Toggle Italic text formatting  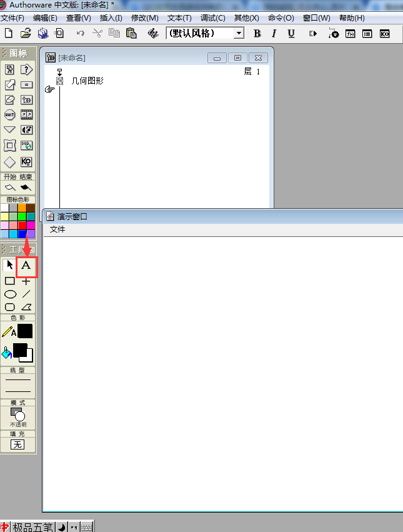(274, 34)
